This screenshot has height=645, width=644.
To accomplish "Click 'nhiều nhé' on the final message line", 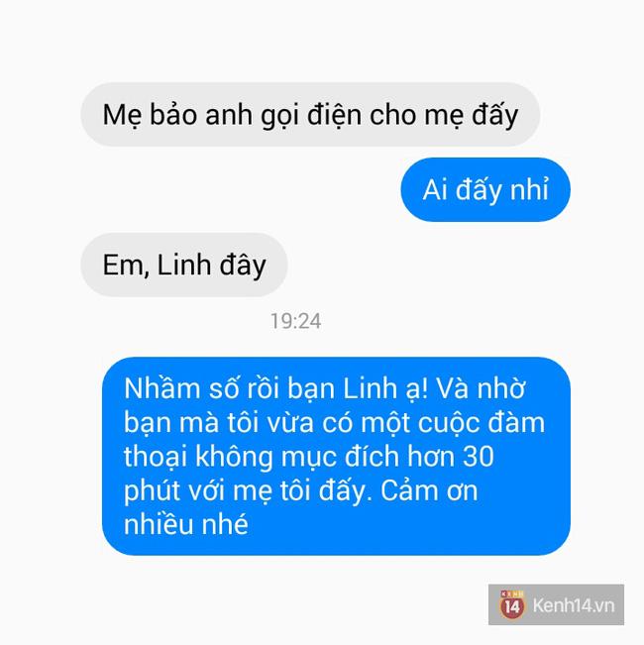I will tap(186, 524).
